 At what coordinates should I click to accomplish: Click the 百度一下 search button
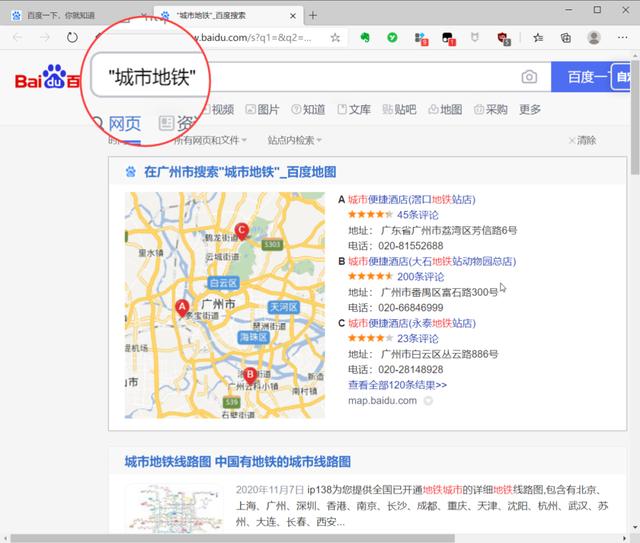590,77
